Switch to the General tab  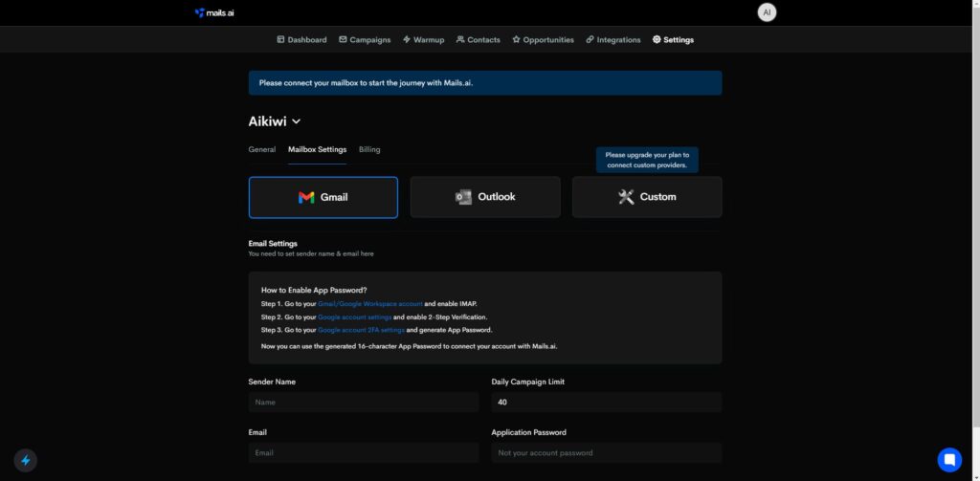pyautogui.click(x=262, y=149)
